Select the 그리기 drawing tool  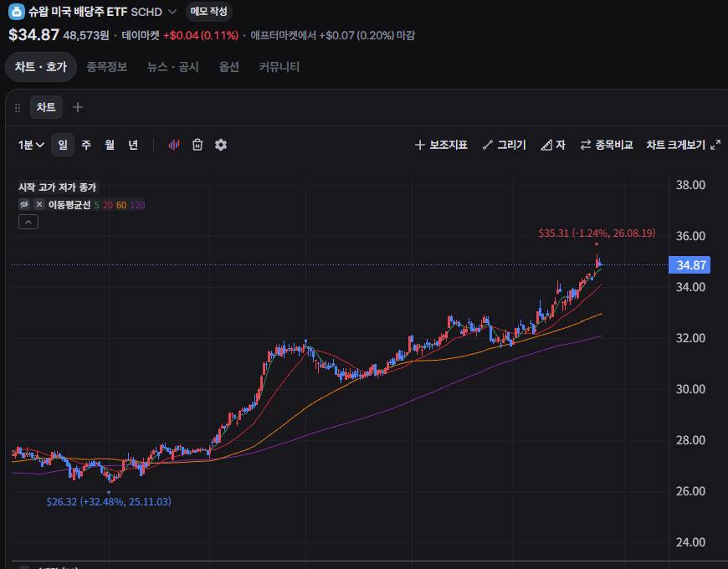pos(505,145)
